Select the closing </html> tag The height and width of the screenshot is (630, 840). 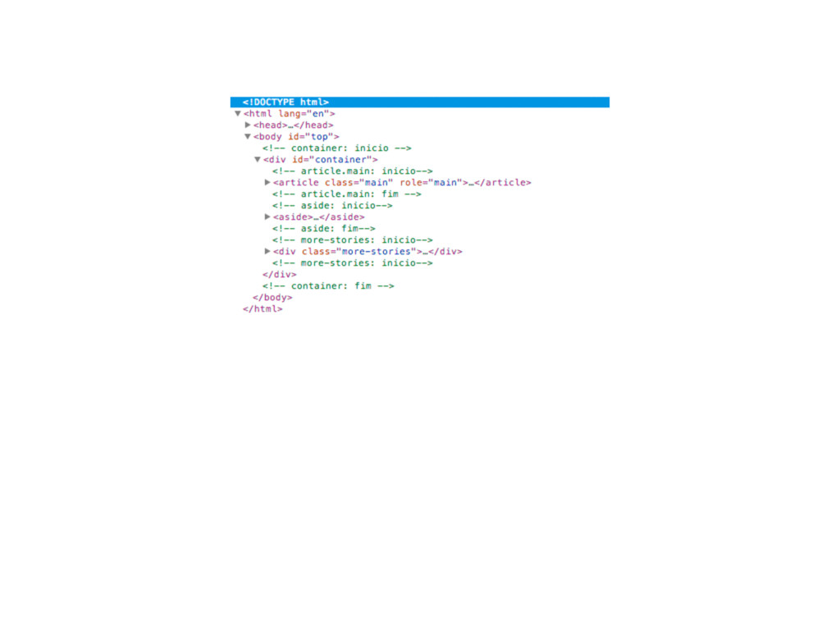[262, 309]
